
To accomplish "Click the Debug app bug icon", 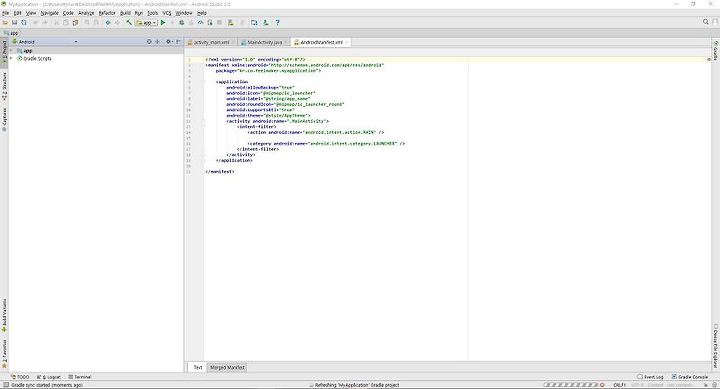I will [182, 22].
